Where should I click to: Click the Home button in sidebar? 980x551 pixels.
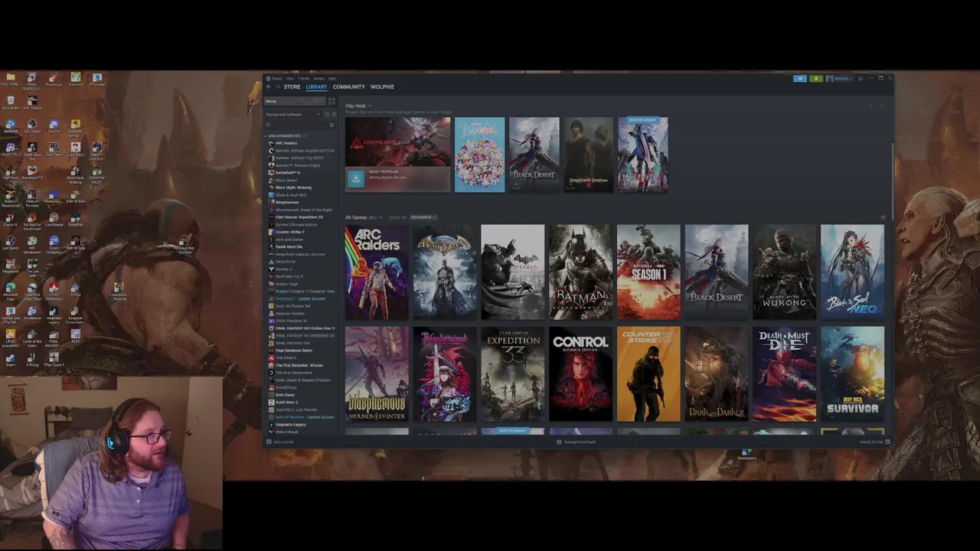(295, 101)
